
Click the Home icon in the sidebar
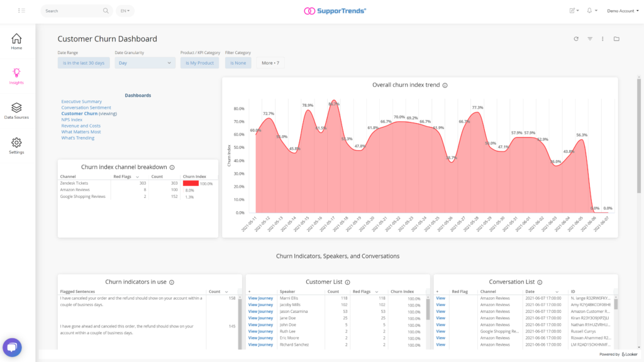tap(15, 39)
